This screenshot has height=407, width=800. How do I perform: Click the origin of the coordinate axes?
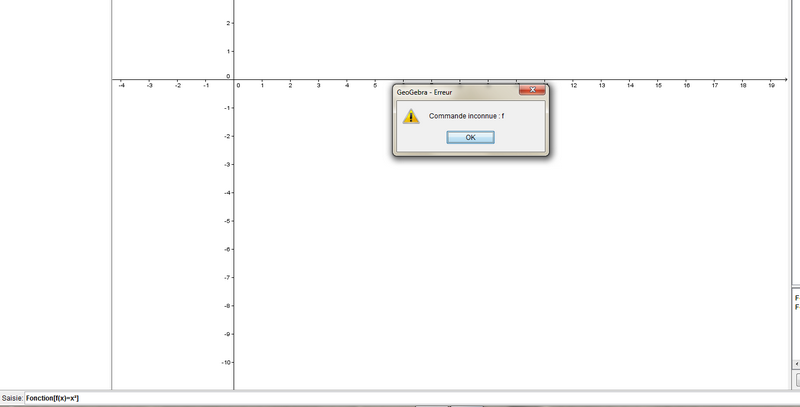point(234,79)
